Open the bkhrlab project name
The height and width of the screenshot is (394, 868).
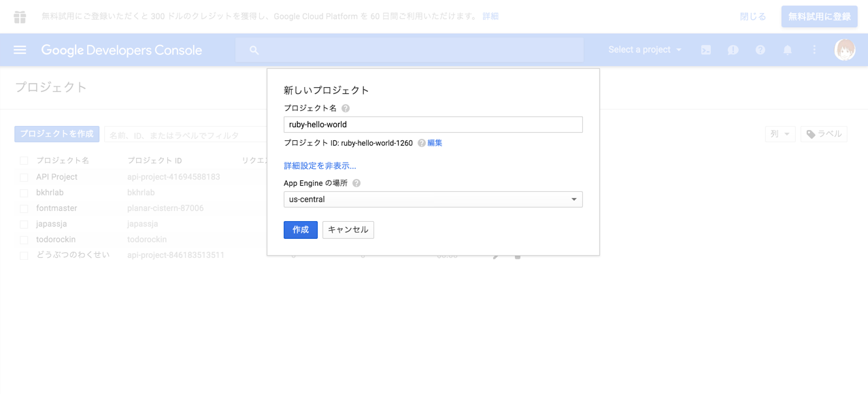pyautogui.click(x=50, y=193)
